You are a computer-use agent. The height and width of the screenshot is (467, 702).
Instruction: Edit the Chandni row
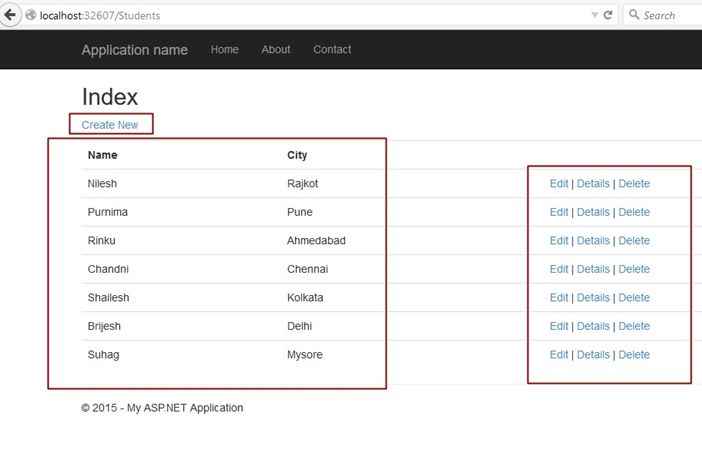(559, 269)
